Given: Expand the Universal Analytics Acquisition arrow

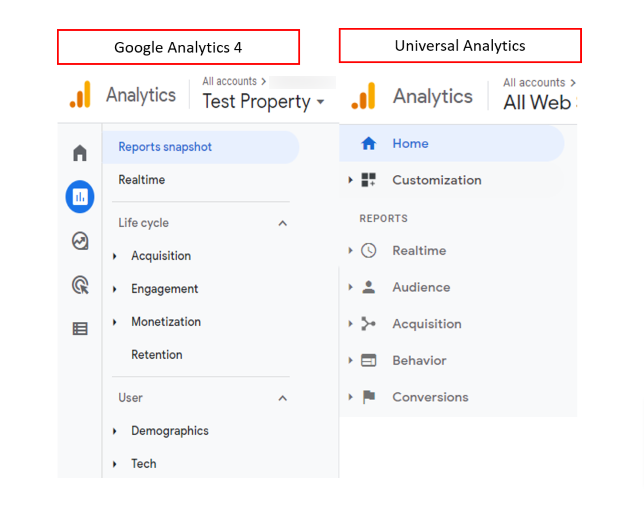Looking at the screenshot, I should [350, 324].
